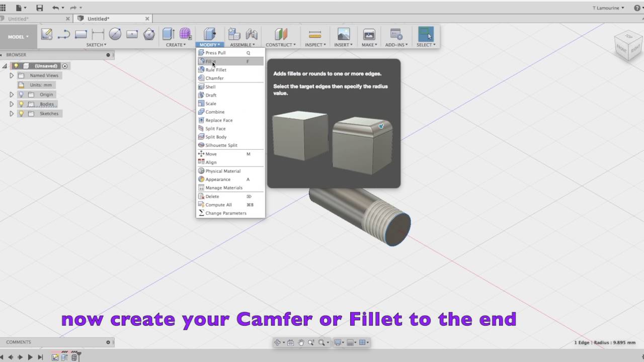The height and width of the screenshot is (362, 644).
Task: Collapse the Comments panel options circle
Action: tap(108, 342)
